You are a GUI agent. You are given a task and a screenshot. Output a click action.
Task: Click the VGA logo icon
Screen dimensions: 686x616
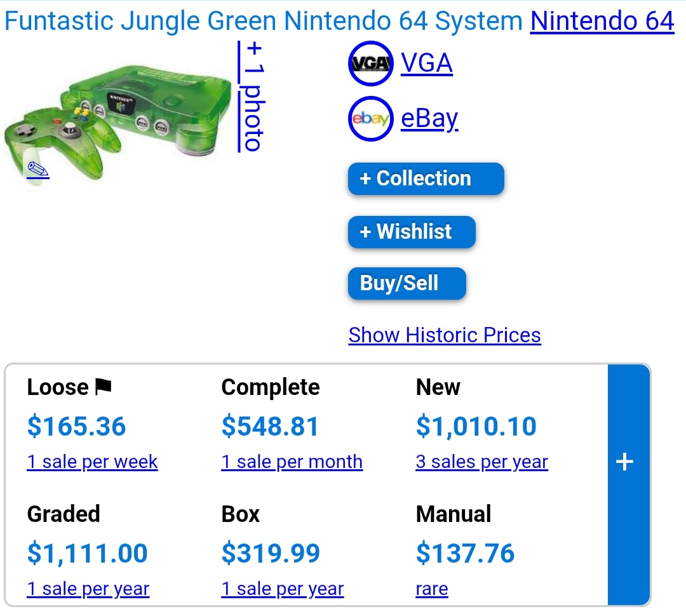(x=370, y=64)
